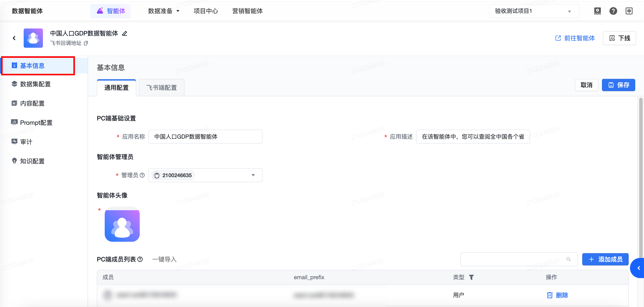Open the 智能体 top navigation tab
The image size is (644, 307).
[110, 11]
